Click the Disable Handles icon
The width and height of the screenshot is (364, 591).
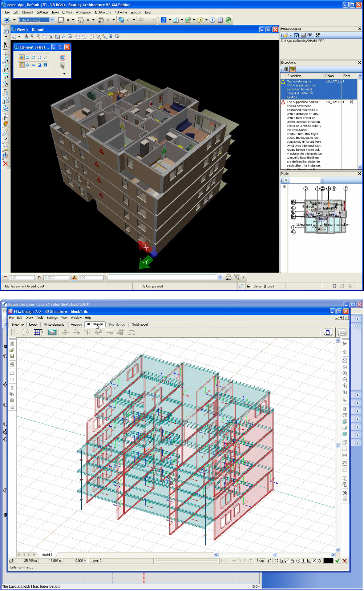[x=62, y=57]
